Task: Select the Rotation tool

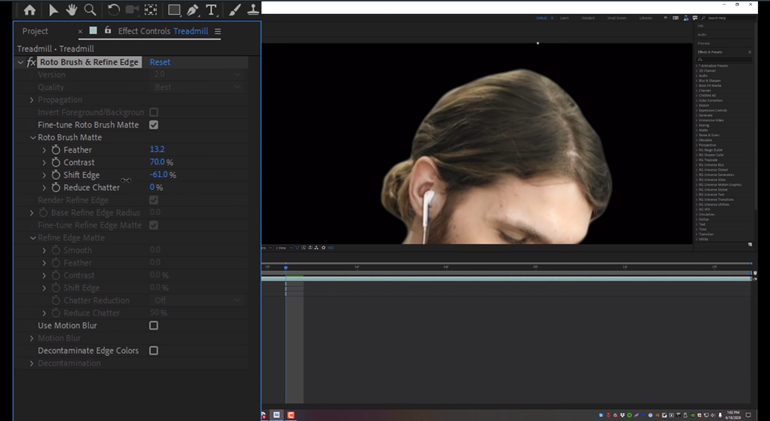Action: click(x=113, y=10)
